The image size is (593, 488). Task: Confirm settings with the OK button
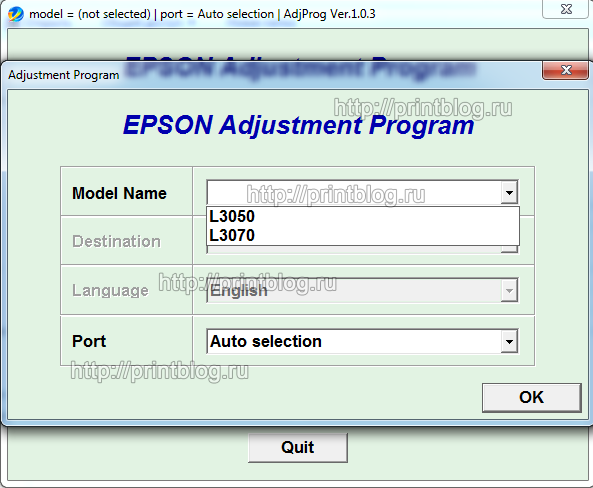coord(531,397)
